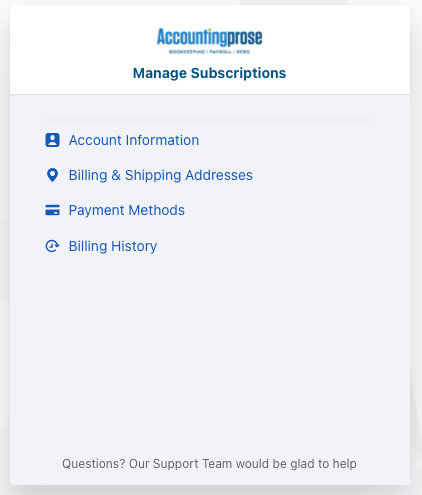This screenshot has height=495, width=422.
Task: Click the word 'History' in Billing History
Action: [134, 247]
